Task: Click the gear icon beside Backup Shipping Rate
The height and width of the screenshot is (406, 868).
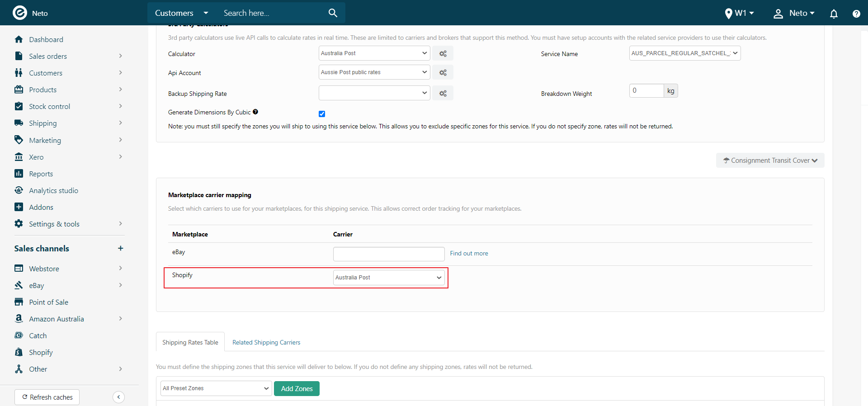Action: (x=443, y=93)
